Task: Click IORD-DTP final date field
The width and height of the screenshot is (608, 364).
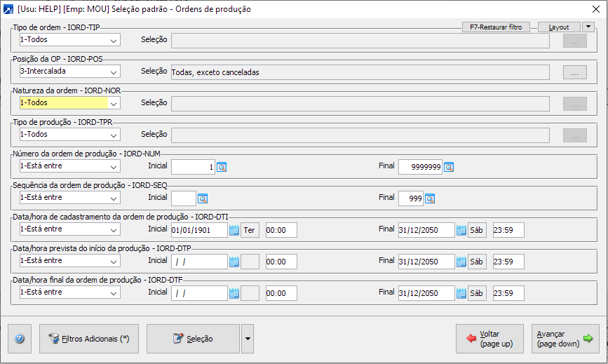Action: coord(426,262)
